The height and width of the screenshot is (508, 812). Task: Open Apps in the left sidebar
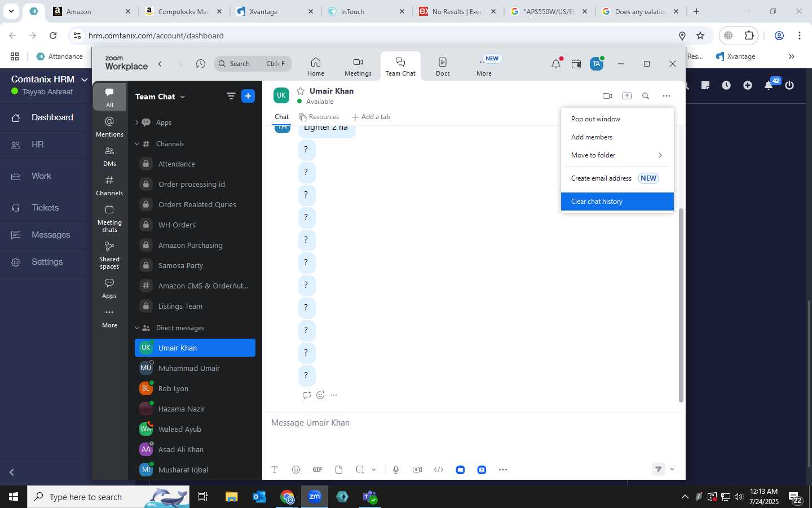tap(109, 288)
